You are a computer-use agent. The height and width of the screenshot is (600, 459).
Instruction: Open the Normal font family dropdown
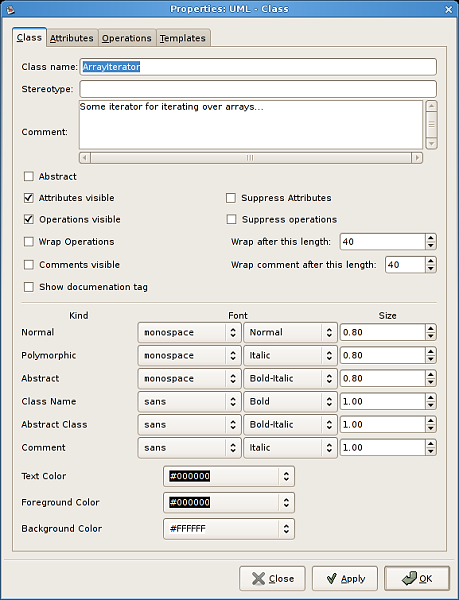(x=189, y=333)
